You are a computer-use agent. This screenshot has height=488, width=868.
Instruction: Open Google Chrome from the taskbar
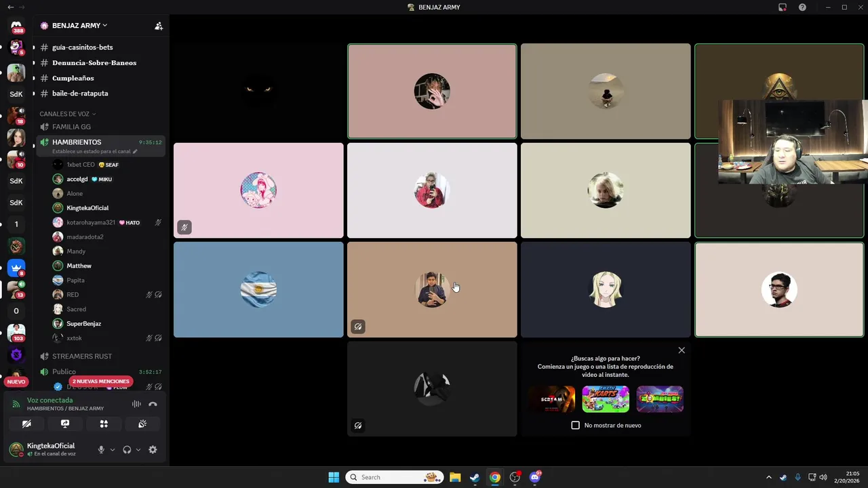coord(495,477)
